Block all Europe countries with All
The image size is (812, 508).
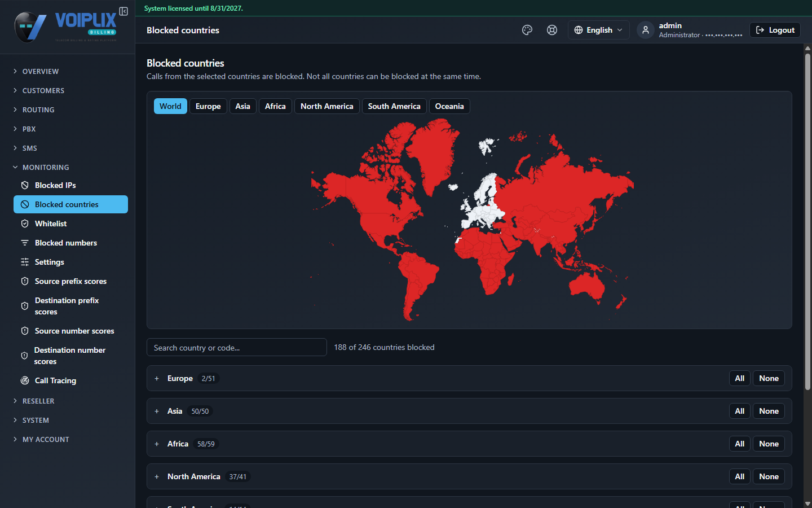pos(739,378)
